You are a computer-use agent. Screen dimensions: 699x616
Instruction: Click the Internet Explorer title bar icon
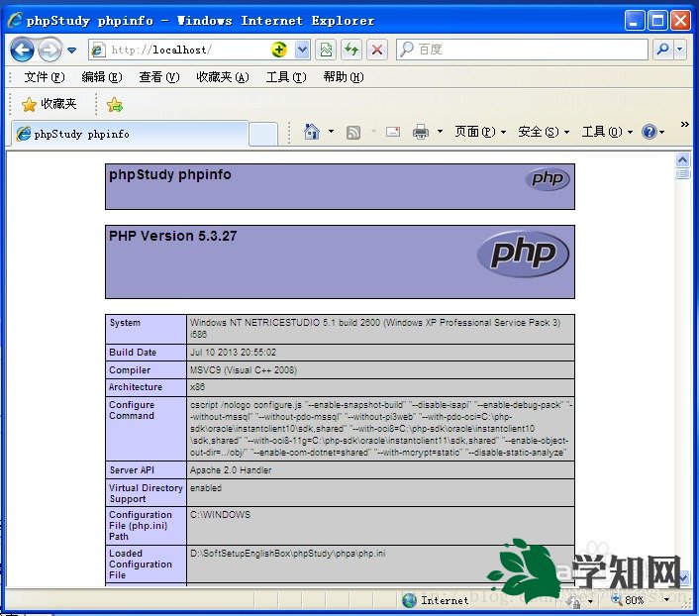click(15, 20)
